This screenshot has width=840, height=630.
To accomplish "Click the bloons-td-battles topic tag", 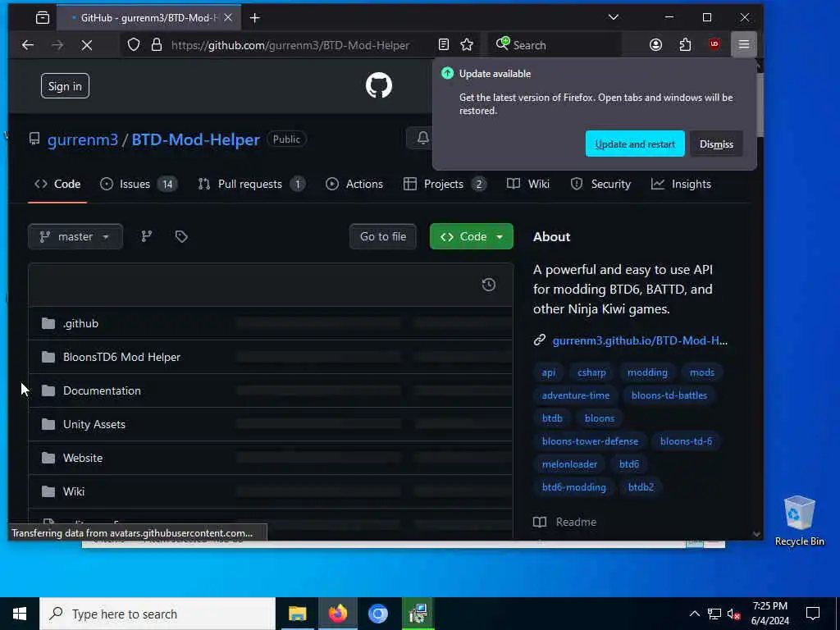I will [x=669, y=395].
